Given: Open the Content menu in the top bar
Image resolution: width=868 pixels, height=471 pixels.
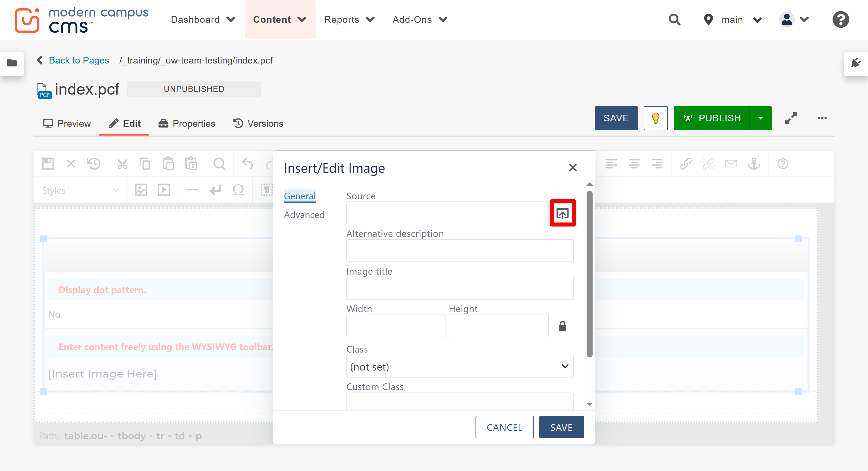Looking at the screenshot, I should click(x=280, y=19).
